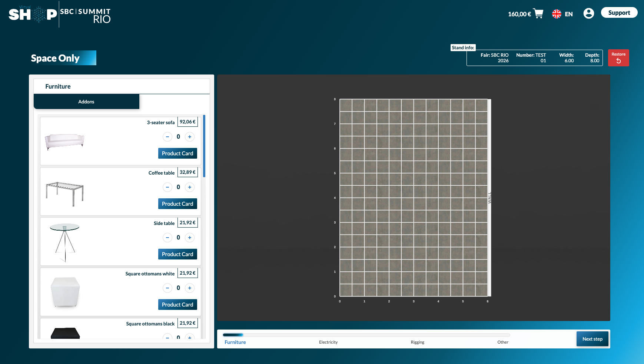Add one Square ottomans white
The width and height of the screenshot is (644, 364).
tap(190, 288)
